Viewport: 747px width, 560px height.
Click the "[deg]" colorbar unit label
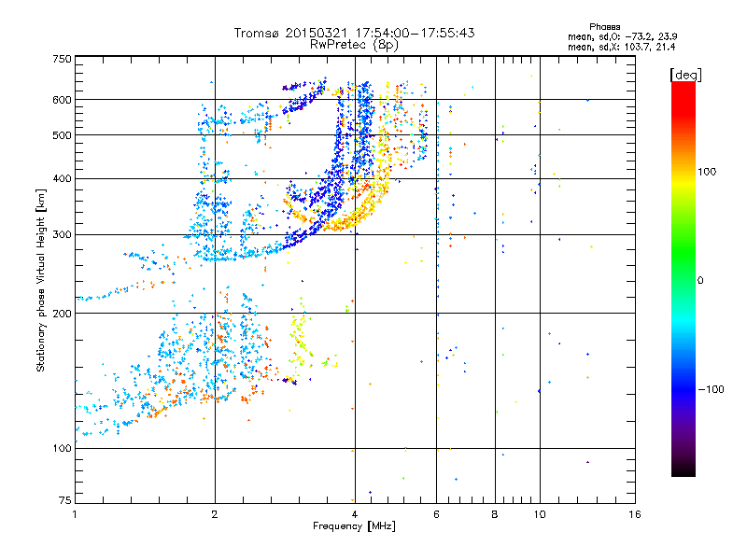coord(685,75)
